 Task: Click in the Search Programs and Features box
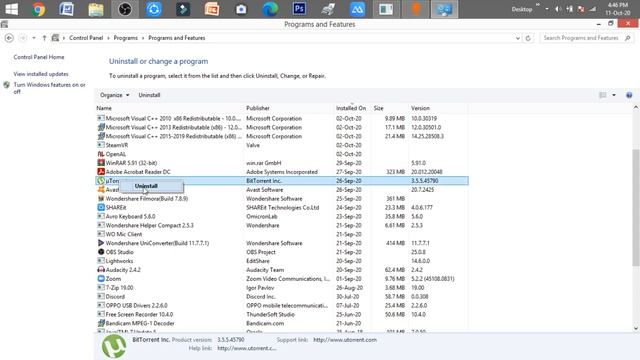coord(581,38)
